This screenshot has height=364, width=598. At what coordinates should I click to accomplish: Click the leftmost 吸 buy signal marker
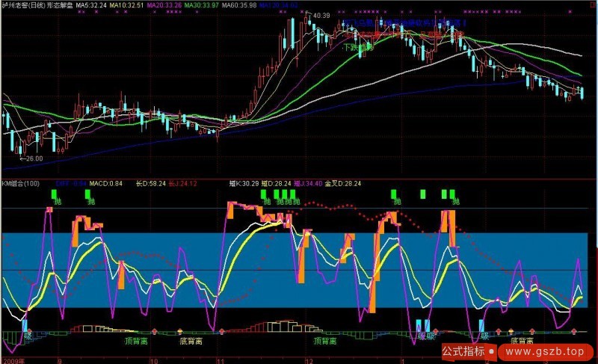point(28,336)
